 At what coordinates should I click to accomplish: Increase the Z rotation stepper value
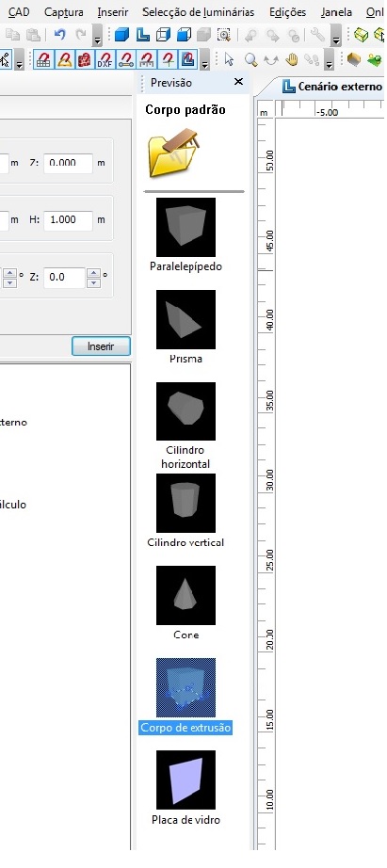pyautogui.click(x=93, y=273)
